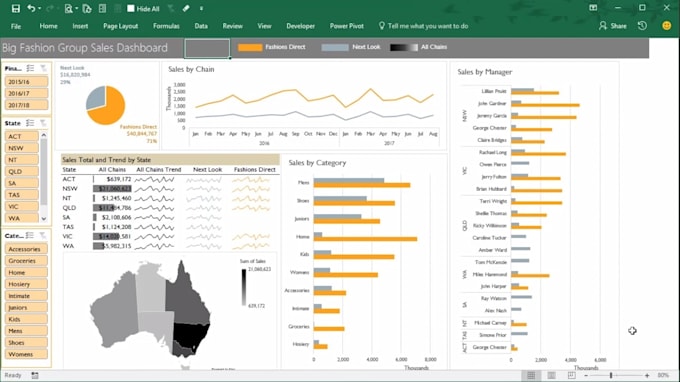Filter by WA in State slicer
Screen dimensions: 680x382
click(x=22, y=218)
